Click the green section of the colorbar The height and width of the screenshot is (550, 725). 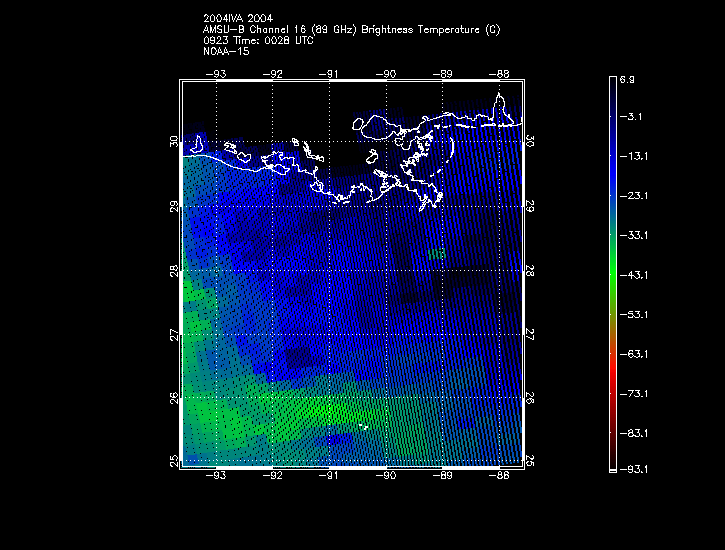tap(613, 273)
